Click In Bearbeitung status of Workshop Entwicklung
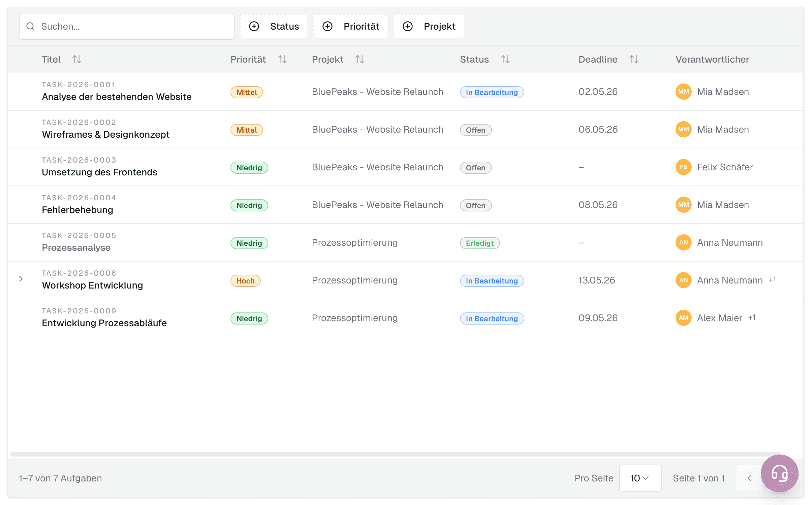The width and height of the screenshot is (812, 505). 492,281
